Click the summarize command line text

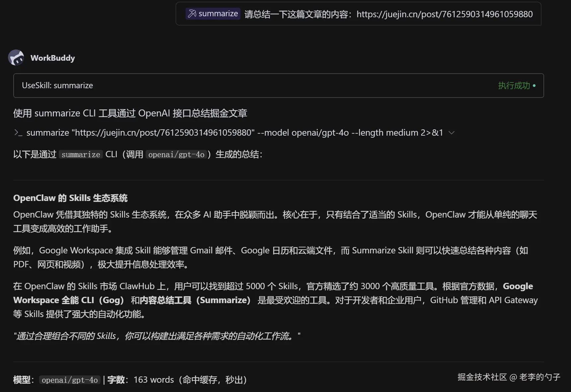click(x=235, y=133)
